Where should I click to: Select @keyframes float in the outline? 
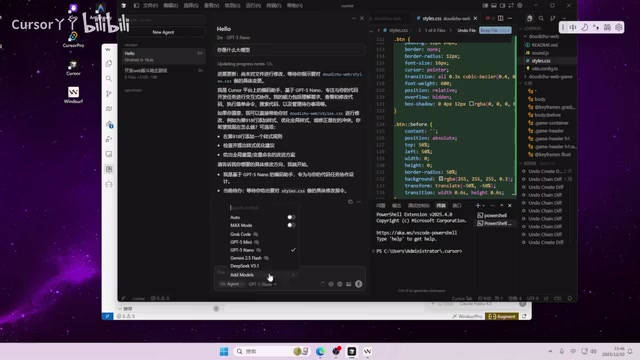coord(553,155)
